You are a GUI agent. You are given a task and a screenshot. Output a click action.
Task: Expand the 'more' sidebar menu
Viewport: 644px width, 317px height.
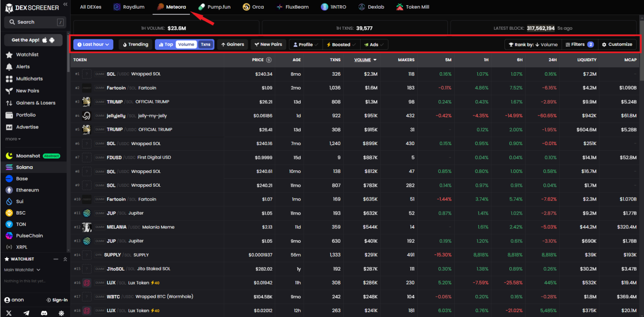[13, 139]
